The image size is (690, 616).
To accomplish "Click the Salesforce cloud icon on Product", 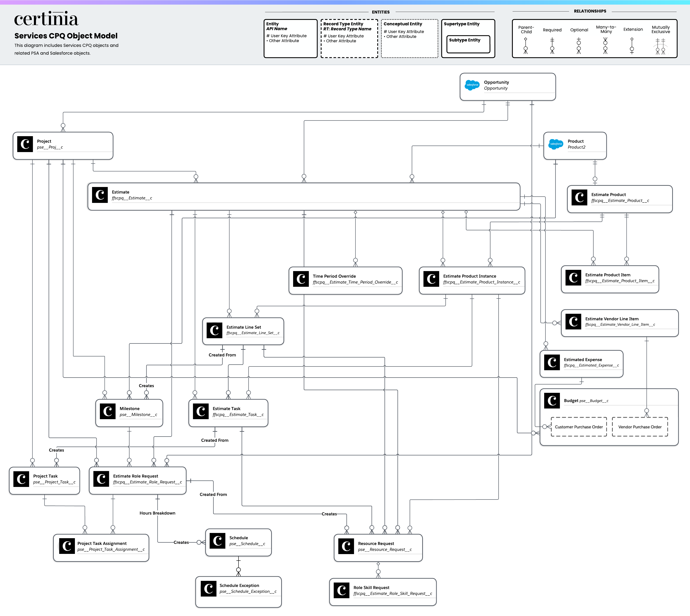I will point(556,144).
